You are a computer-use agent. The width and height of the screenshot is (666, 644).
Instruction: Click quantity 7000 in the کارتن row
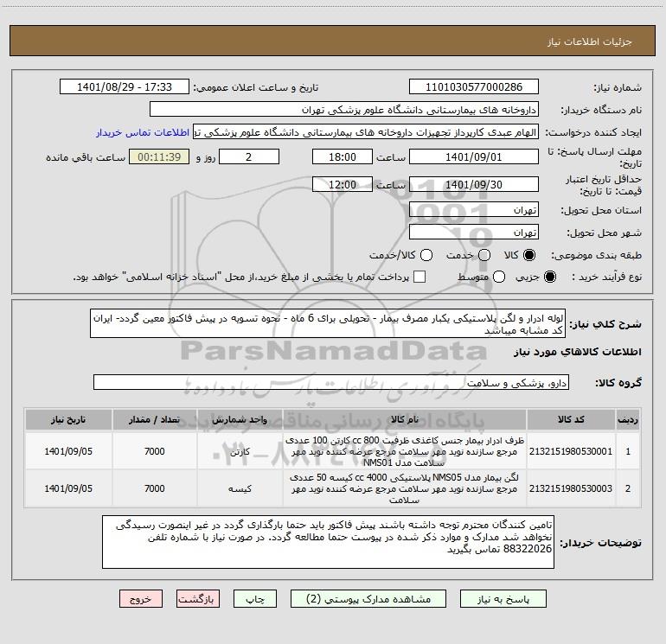coord(155,451)
